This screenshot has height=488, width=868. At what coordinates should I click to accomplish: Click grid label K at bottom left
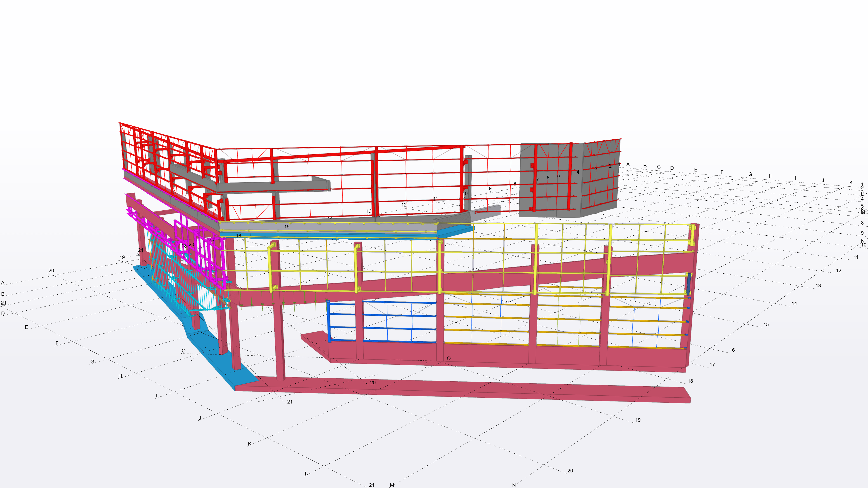[249, 444]
